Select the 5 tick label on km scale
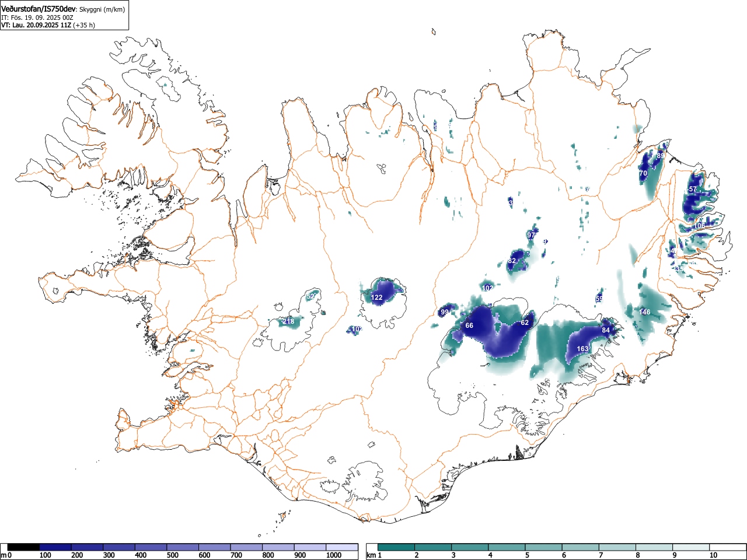The image size is (747, 560). coord(526,555)
